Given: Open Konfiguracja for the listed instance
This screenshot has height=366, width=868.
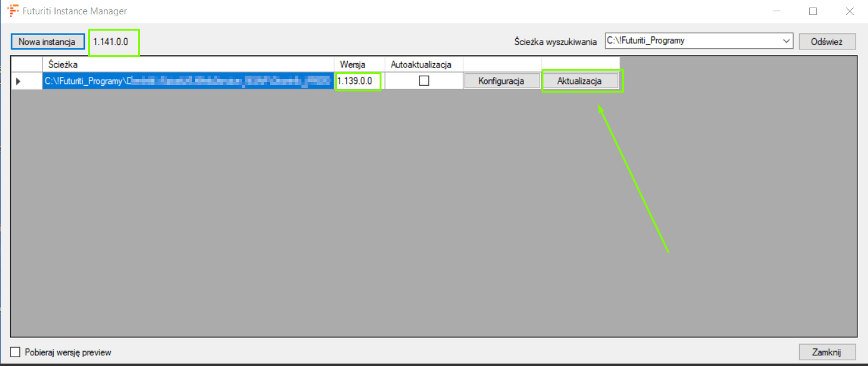Looking at the screenshot, I should pos(502,81).
